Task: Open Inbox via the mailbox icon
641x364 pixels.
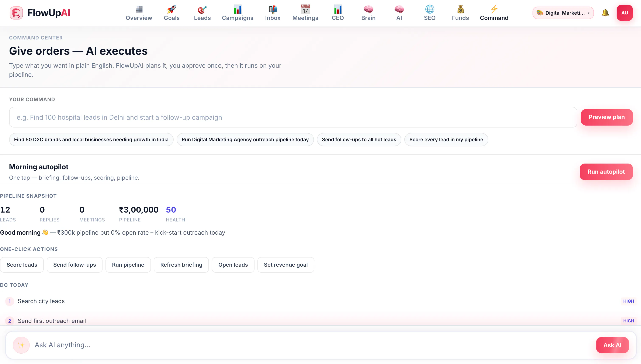Action: (x=273, y=9)
